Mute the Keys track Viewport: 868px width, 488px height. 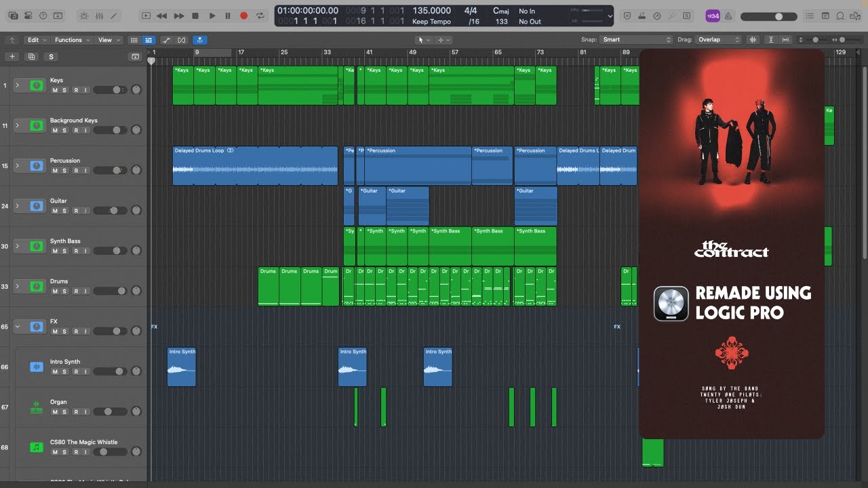55,90
